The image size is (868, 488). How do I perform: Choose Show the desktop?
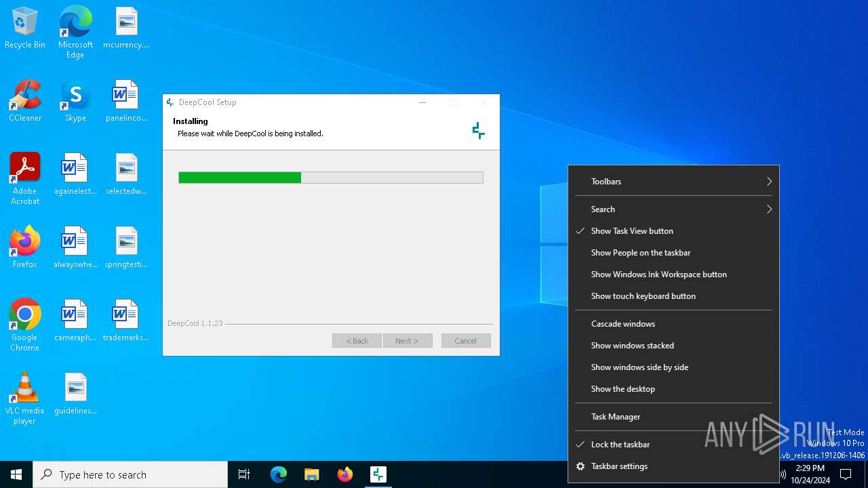pos(673,389)
